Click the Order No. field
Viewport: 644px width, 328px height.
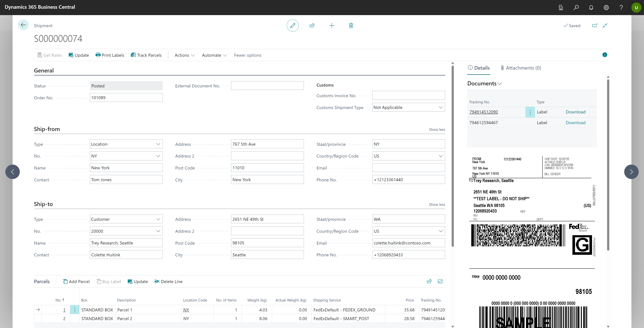[x=126, y=98]
